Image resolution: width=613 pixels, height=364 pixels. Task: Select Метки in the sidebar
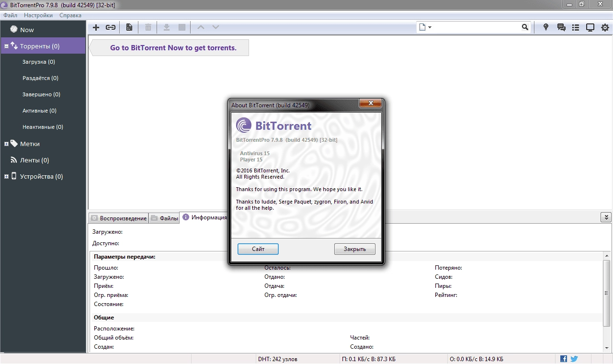pyautogui.click(x=43, y=144)
